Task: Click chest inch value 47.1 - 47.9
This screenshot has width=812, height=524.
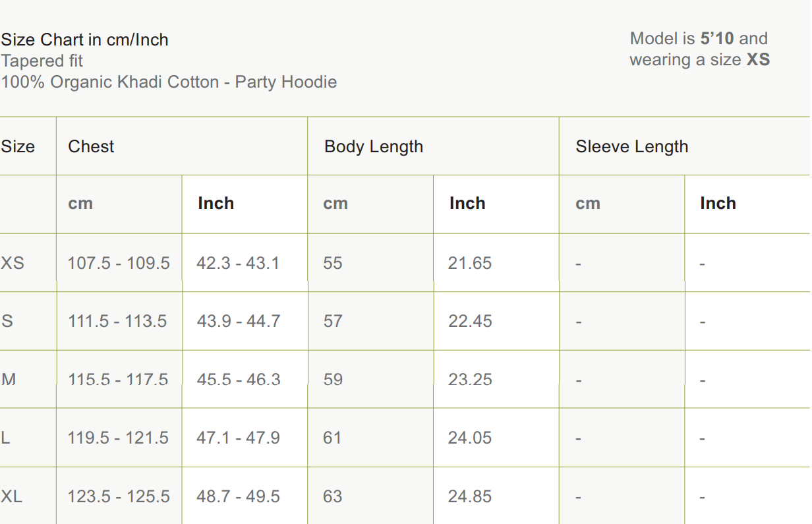Action: (238, 438)
